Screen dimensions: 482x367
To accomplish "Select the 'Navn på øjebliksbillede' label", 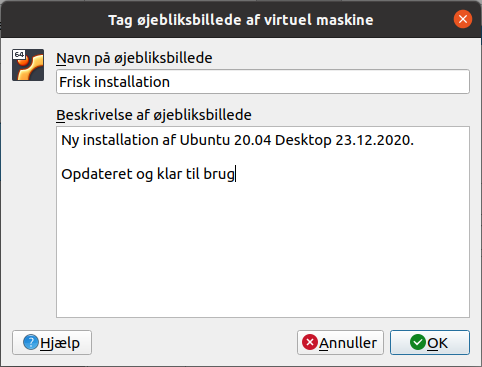I will [134, 58].
